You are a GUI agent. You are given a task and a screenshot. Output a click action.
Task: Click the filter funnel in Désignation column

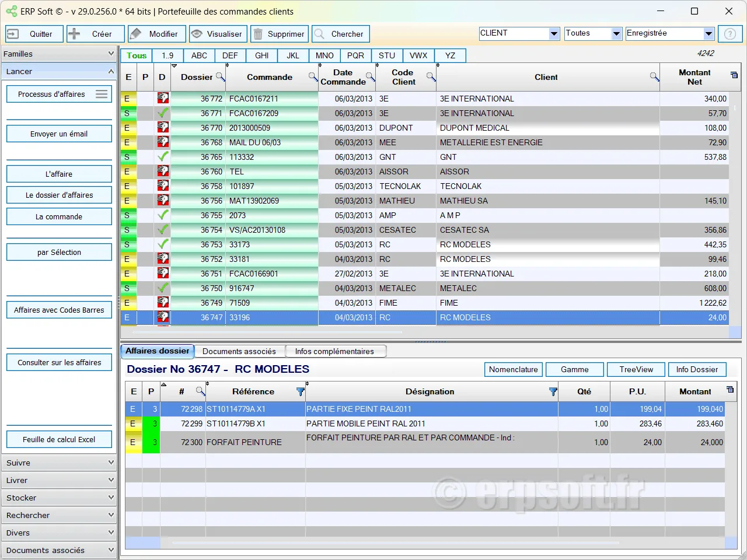[553, 391]
